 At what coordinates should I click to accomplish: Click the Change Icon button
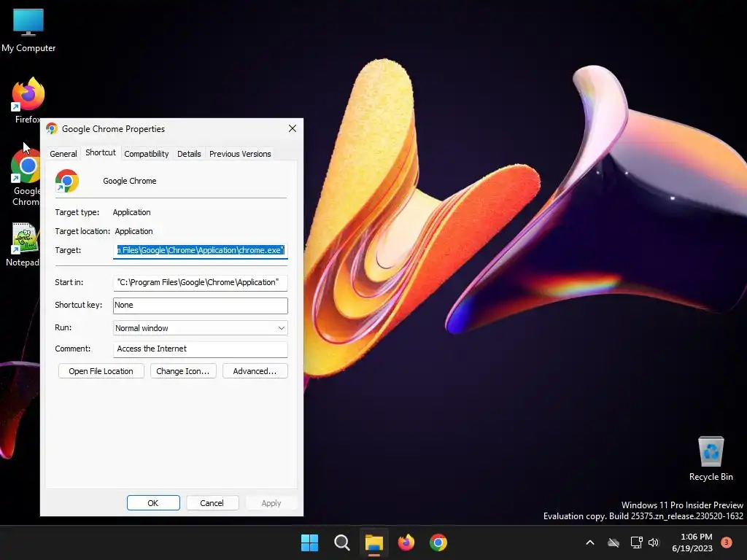(183, 371)
